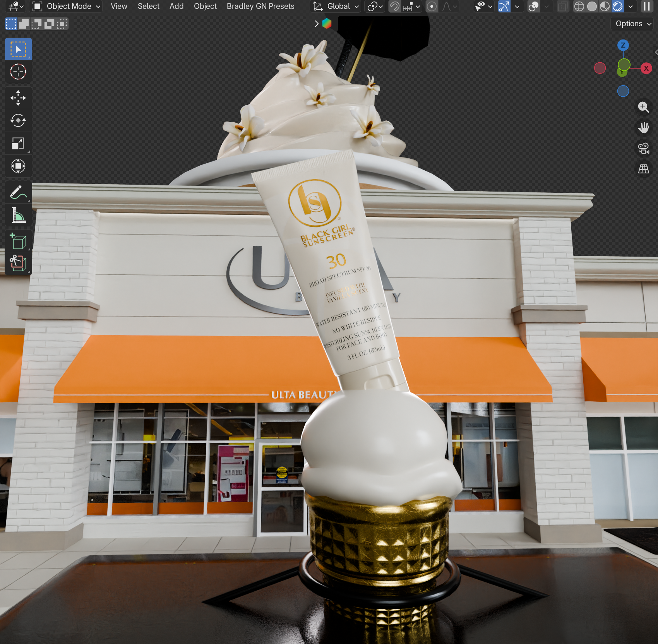The height and width of the screenshot is (644, 658).
Task: Pause the viewport render
Action: coord(647,6)
